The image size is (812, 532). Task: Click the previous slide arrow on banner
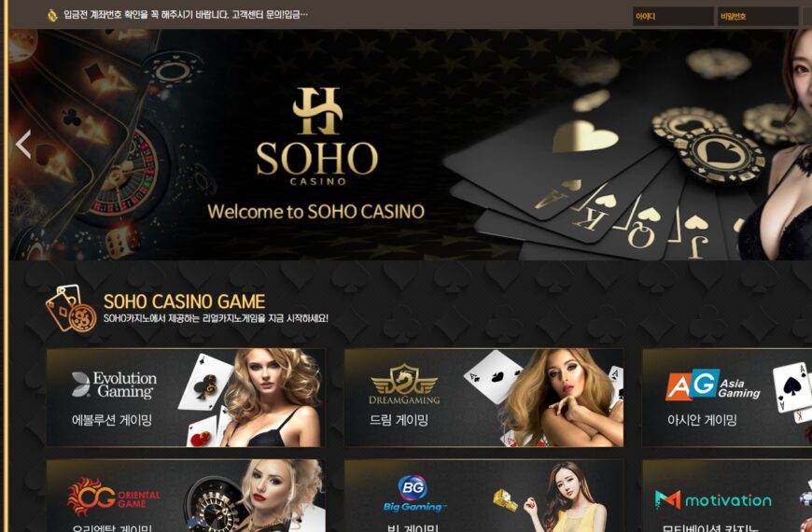pyautogui.click(x=23, y=144)
